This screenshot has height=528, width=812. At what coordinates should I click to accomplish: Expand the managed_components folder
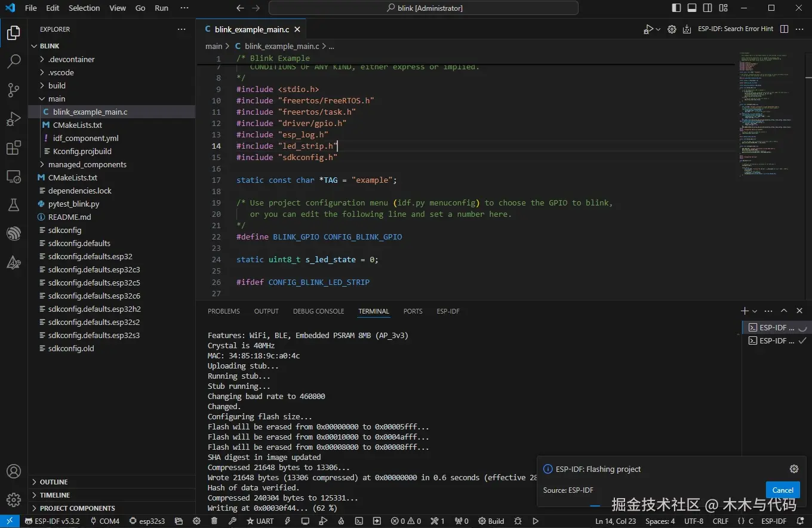coord(87,164)
